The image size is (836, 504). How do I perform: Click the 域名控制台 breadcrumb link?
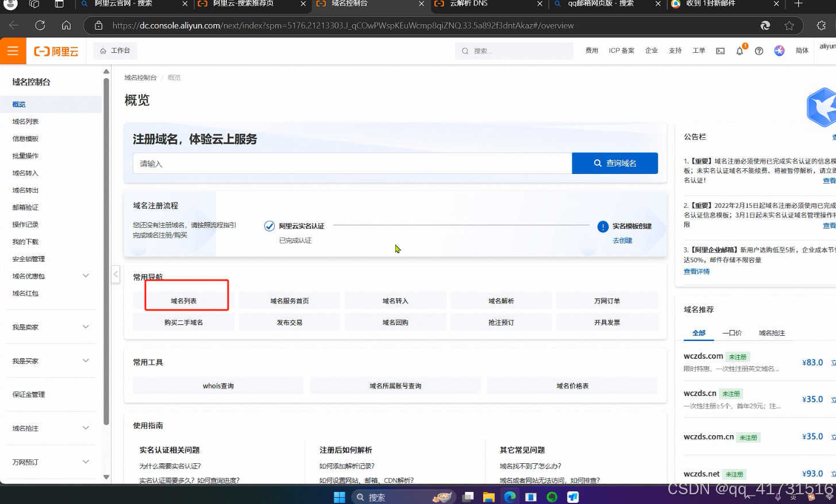(140, 77)
